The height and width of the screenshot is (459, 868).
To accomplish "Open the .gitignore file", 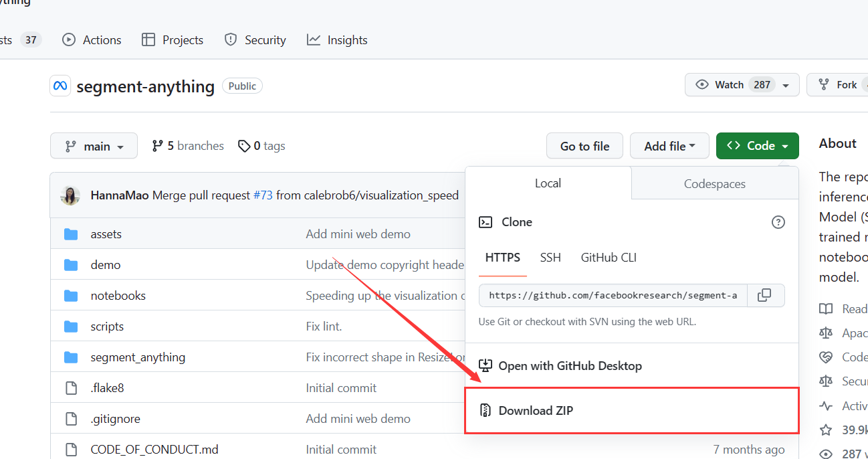I will coord(115,419).
